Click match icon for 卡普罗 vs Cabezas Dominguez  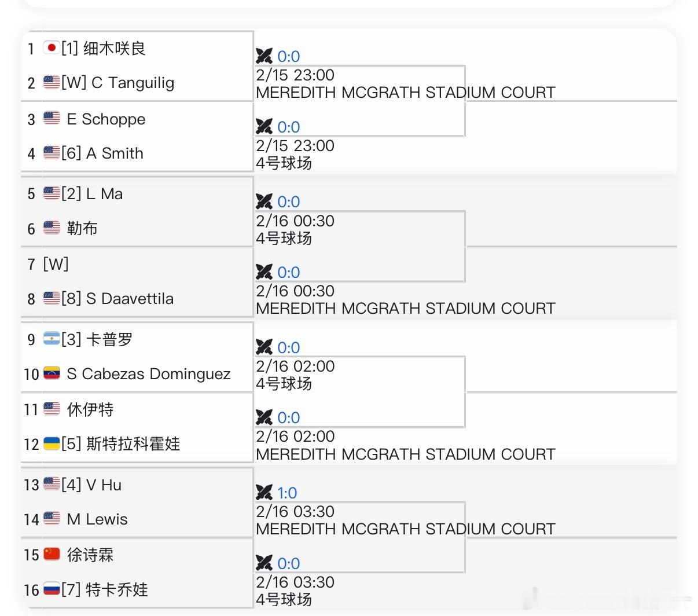pos(264,347)
